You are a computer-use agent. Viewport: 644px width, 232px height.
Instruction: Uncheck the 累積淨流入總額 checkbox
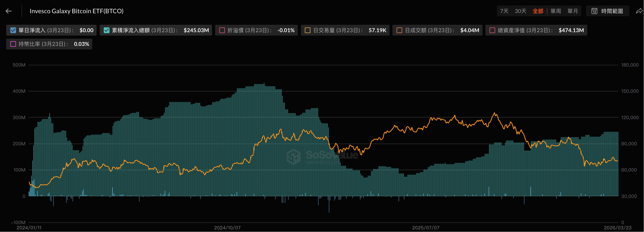pyautogui.click(x=107, y=30)
